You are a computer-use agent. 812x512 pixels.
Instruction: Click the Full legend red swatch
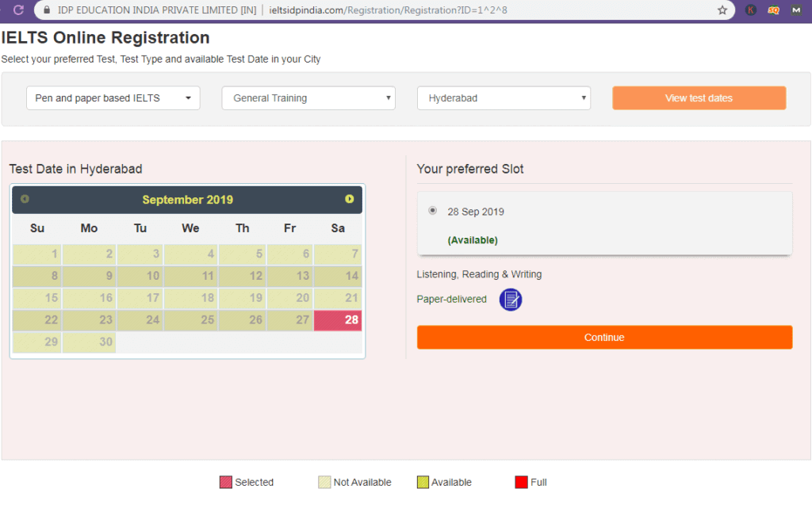point(522,482)
